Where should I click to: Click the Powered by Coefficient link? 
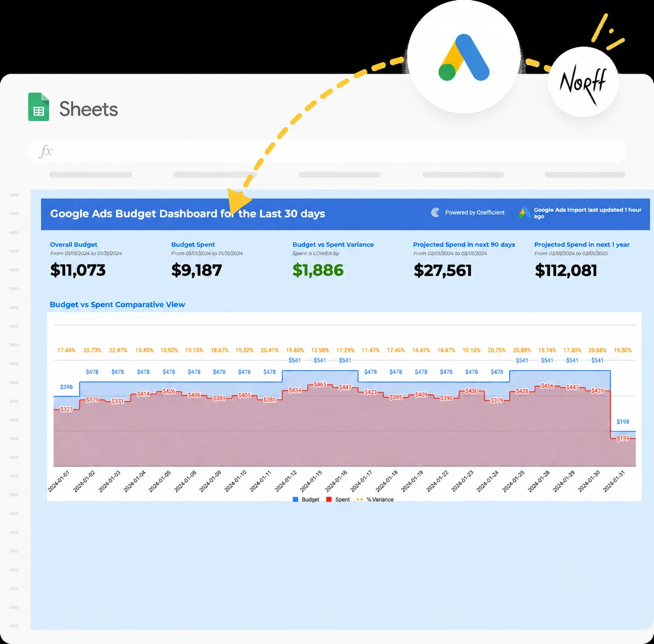click(474, 213)
